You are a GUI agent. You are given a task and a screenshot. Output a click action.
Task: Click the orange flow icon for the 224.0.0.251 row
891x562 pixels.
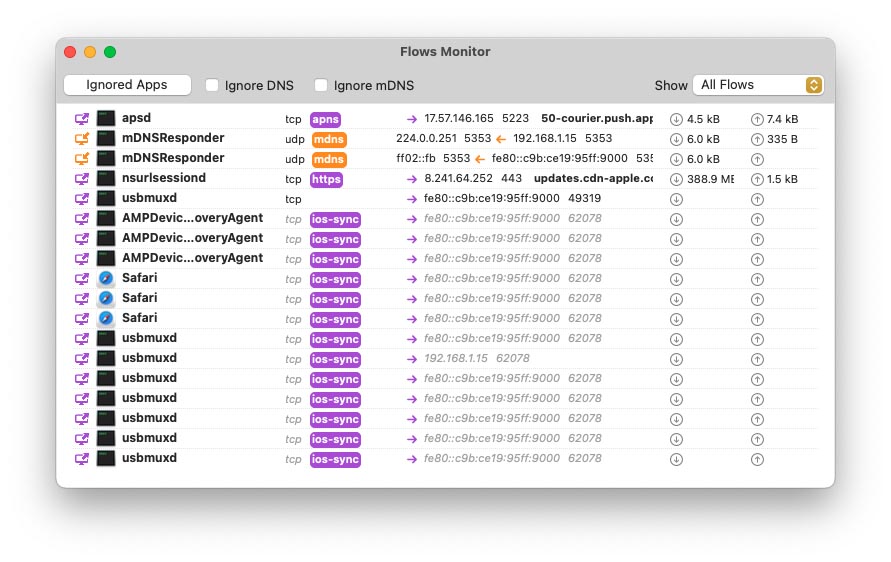point(82,139)
